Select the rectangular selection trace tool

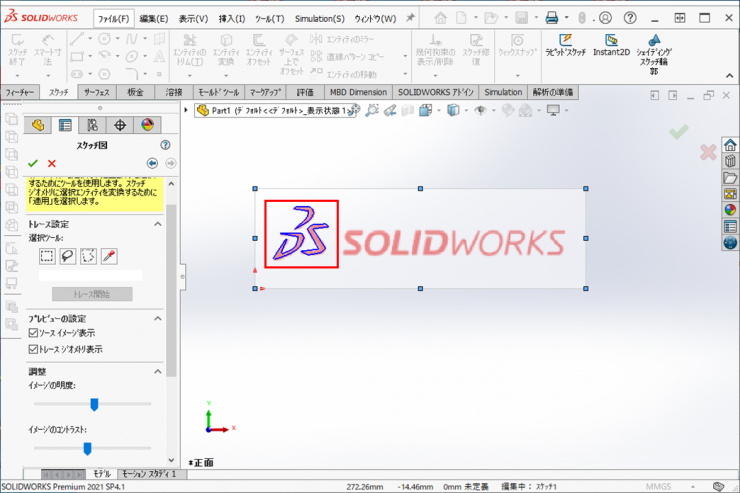47,256
